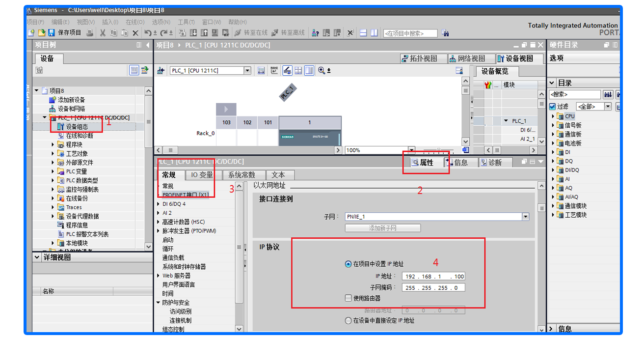Click the hardware catalog search field
Viewport: 644px width, 338px height.
click(x=575, y=94)
